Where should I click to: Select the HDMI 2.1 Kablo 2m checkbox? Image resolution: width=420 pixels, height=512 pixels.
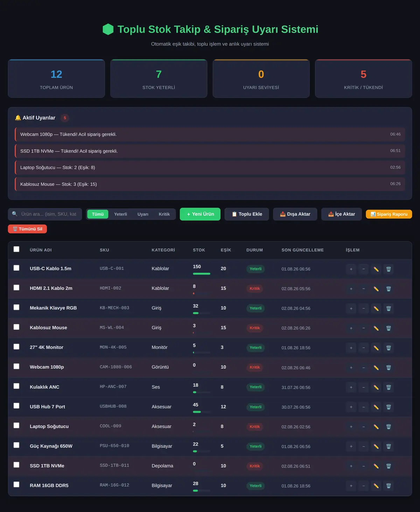(x=16, y=288)
